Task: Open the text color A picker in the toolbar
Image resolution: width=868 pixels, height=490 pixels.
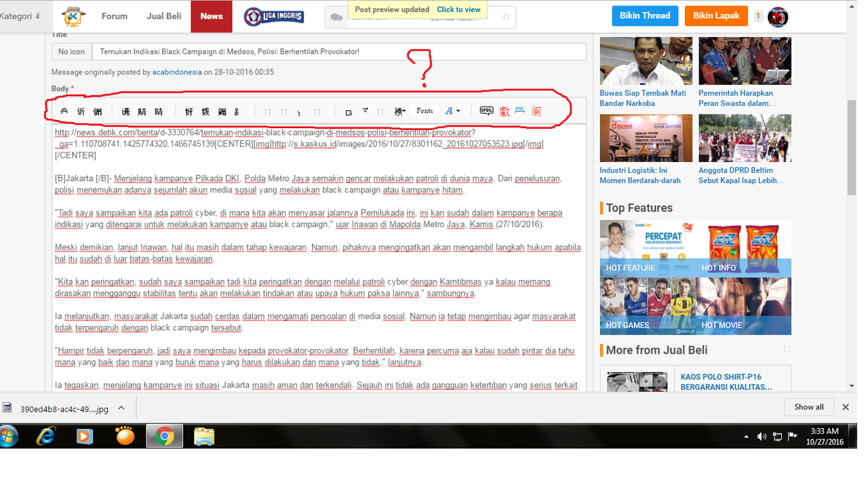Action: point(450,110)
